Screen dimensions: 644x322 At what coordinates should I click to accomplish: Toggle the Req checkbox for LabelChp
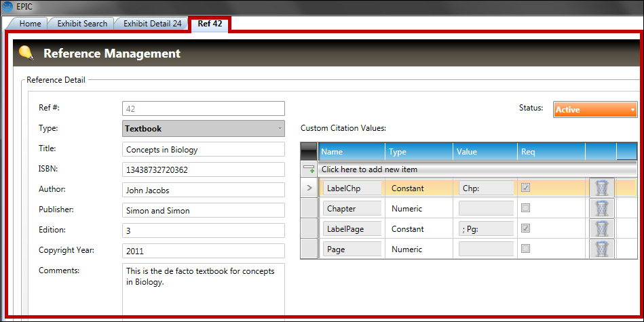coord(525,188)
